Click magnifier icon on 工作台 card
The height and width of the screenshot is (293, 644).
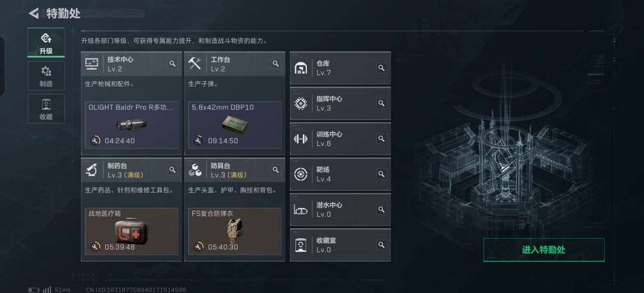(x=275, y=63)
